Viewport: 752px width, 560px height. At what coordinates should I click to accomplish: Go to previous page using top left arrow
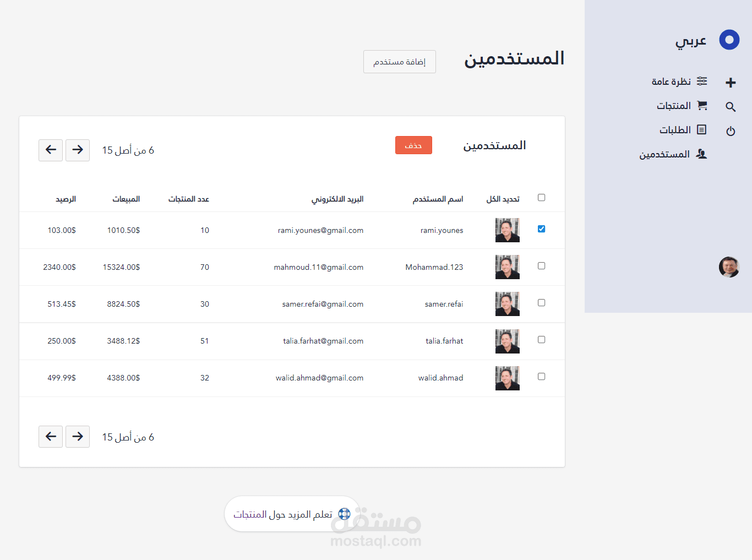(x=51, y=150)
